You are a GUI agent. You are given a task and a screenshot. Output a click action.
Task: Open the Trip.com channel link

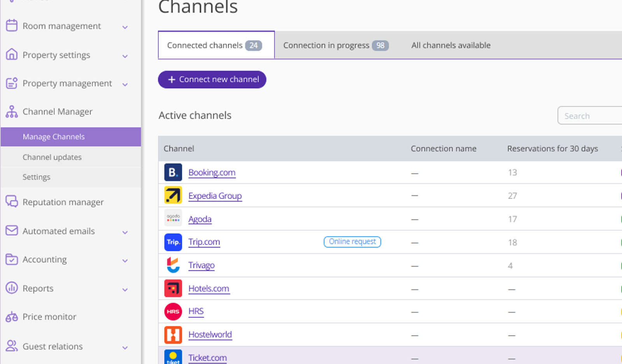[x=204, y=242]
